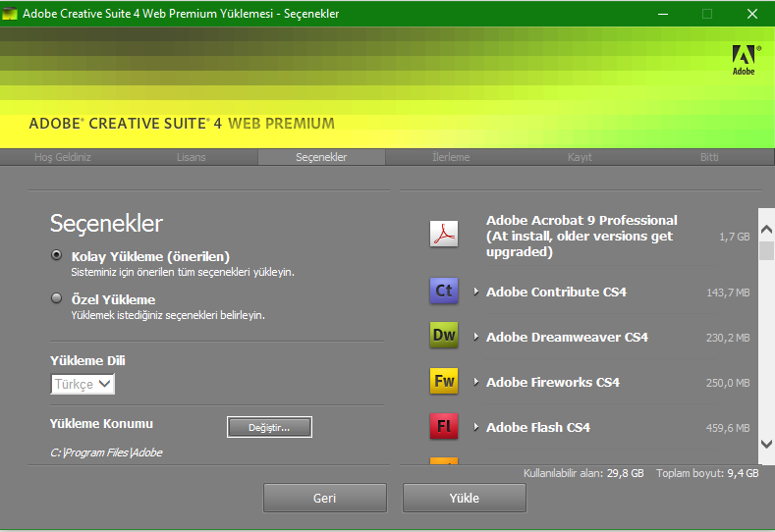This screenshot has height=532, width=775.
Task: Click the Yükleme Dili label
Action: 87,360
